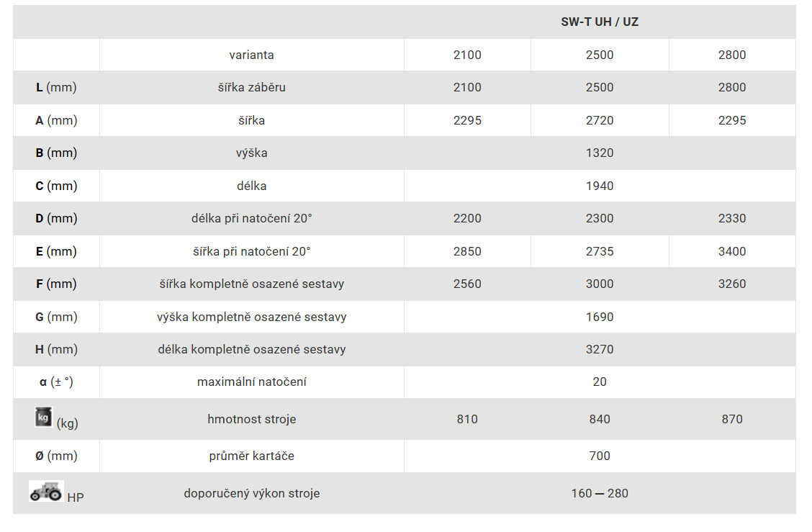Click the 160 — 280 power range
The height and width of the screenshot is (532, 812).
[600, 493]
